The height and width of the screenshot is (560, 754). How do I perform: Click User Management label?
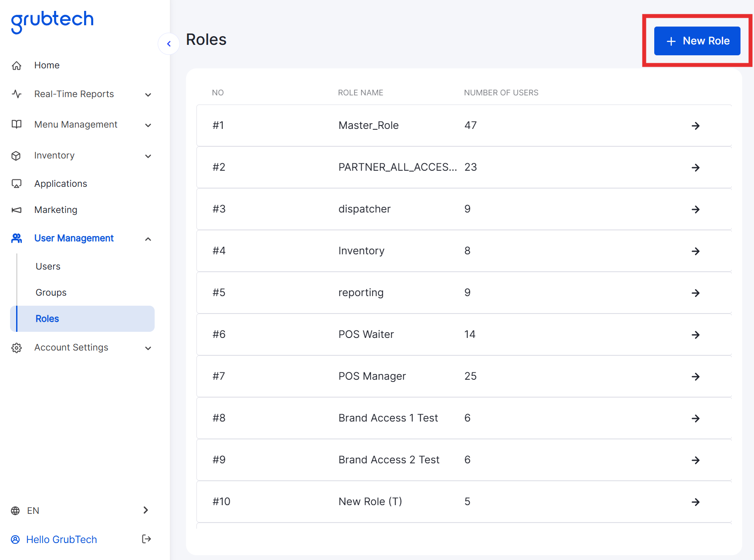coord(74,238)
